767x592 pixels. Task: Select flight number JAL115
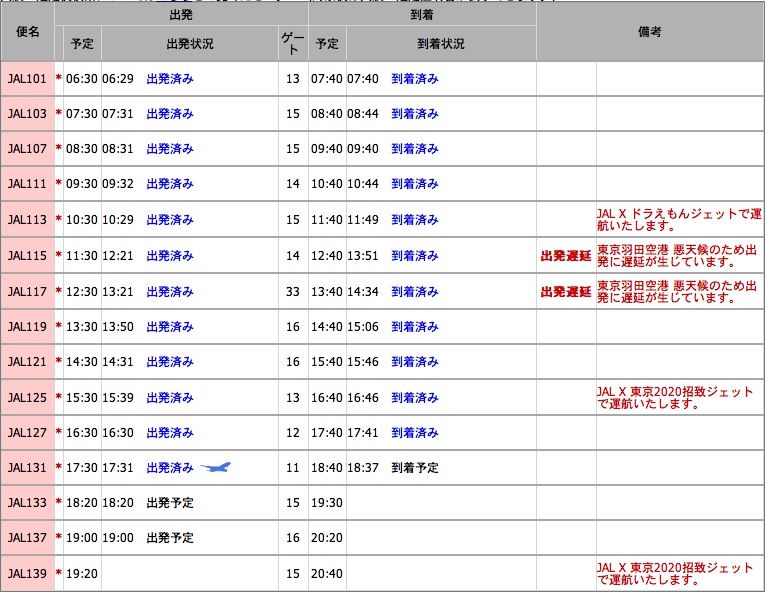tap(27, 256)
